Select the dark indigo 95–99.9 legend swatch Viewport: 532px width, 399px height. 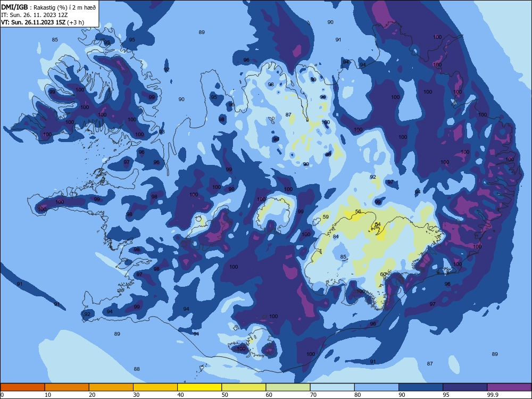tap(465, 387)
